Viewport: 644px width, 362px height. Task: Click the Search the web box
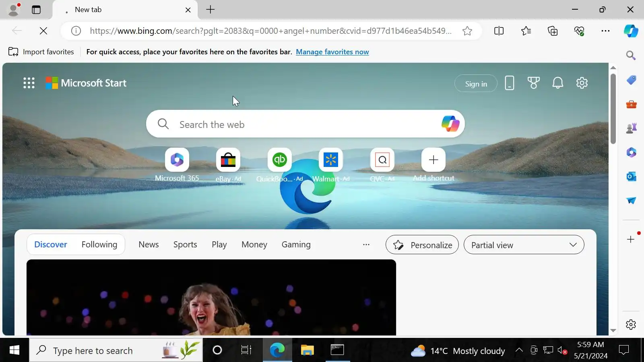point(305,124)
